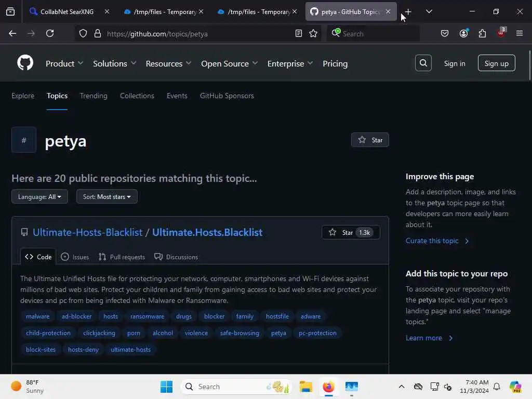The image size is (532, 399).
Task: Open the GitHub Sponsors tab
Action: (x=227, y=96)
